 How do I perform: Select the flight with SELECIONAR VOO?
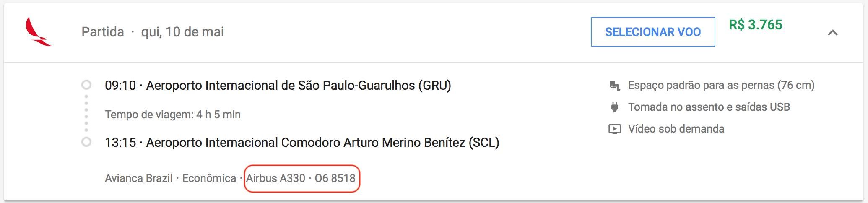pos(653,32)
